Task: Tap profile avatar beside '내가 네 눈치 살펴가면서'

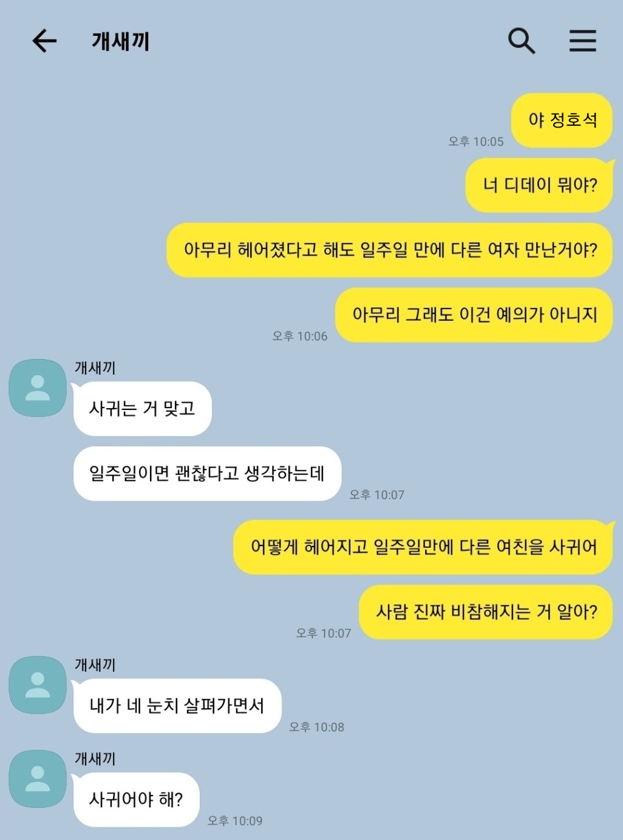Action: click(x=38, y=685)
